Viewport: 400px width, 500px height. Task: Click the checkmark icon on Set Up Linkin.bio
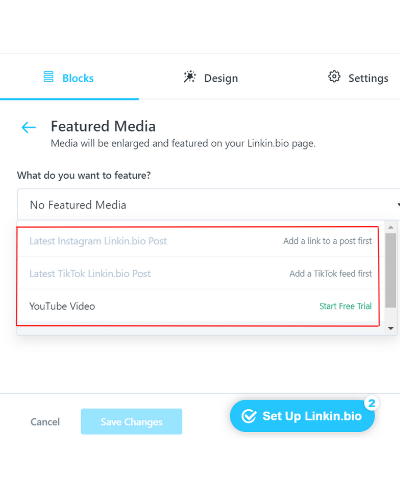(249, 416)
